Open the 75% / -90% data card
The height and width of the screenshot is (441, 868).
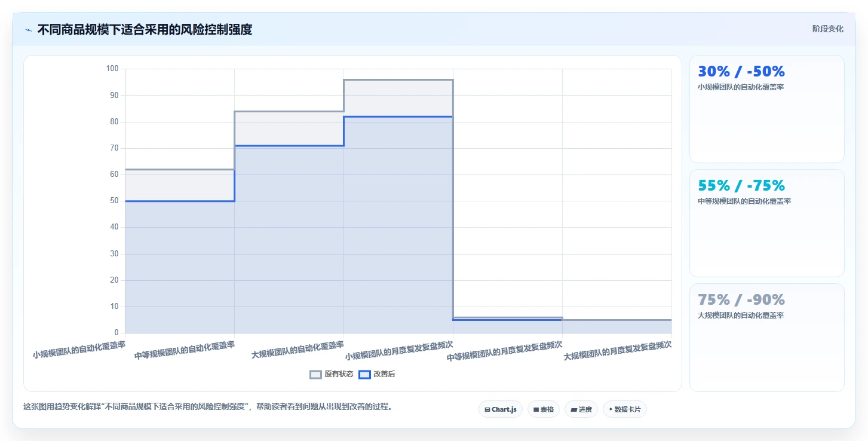[767, 337]
